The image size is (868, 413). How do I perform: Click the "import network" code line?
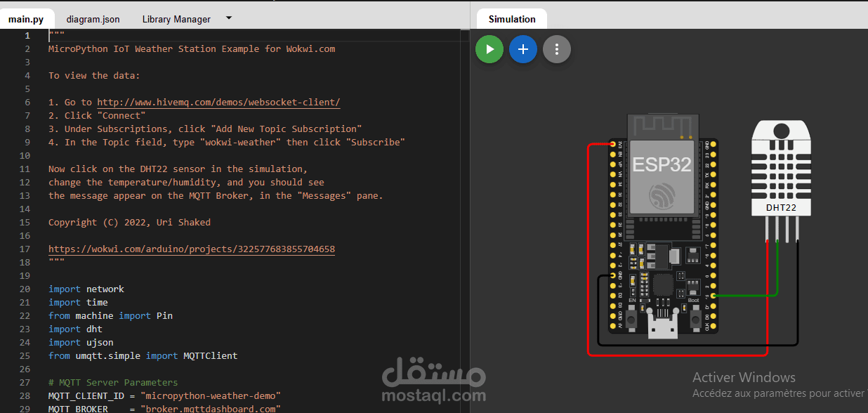point(86,289)
